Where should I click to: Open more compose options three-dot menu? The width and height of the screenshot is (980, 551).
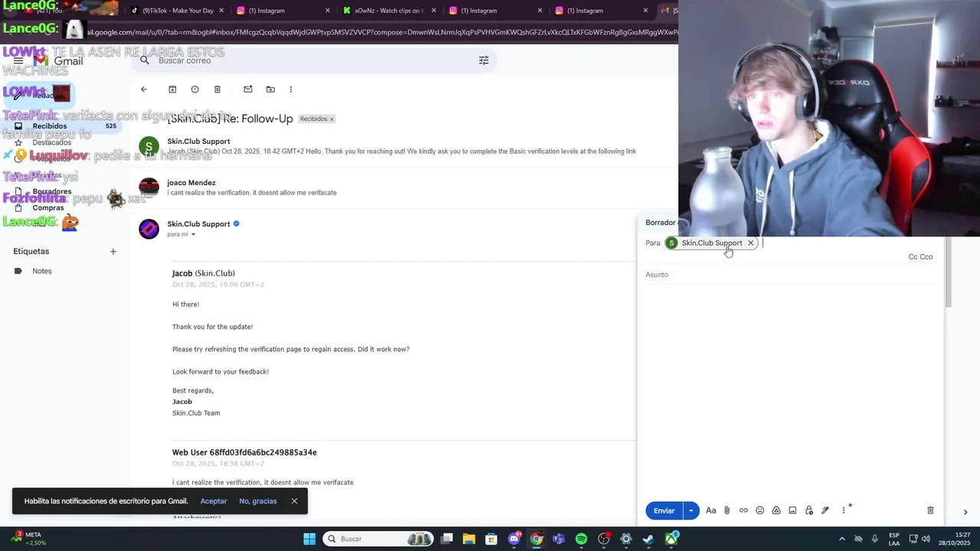click(844, 510)
